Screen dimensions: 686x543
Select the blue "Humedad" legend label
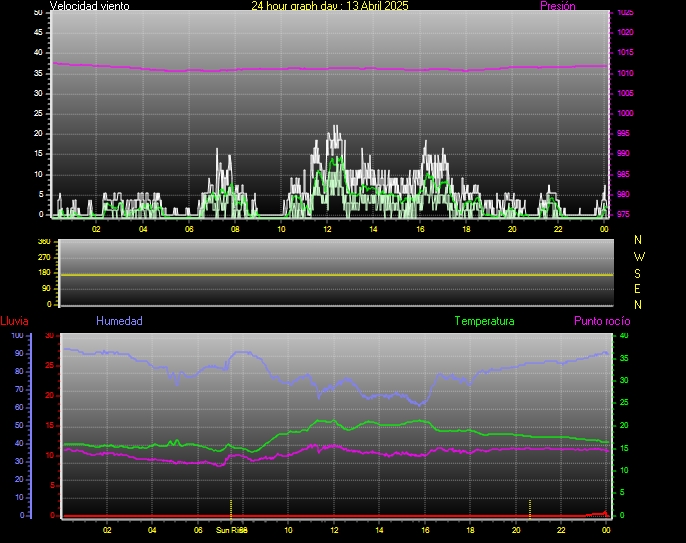(119, 321)
